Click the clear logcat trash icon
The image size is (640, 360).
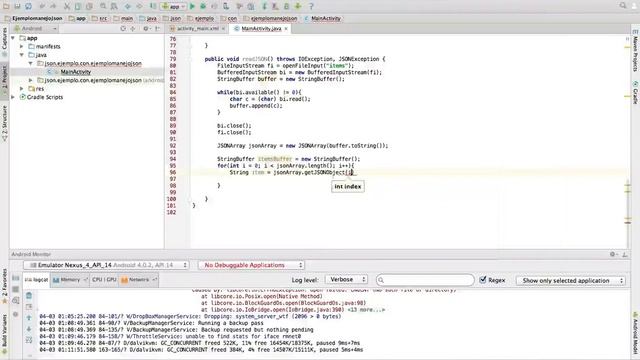coord(29,295)
